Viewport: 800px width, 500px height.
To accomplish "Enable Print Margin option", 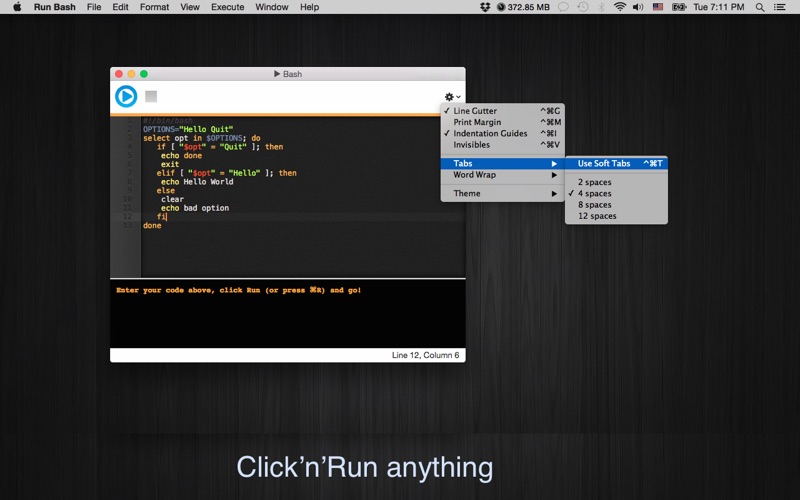I will tap(503, 122).
